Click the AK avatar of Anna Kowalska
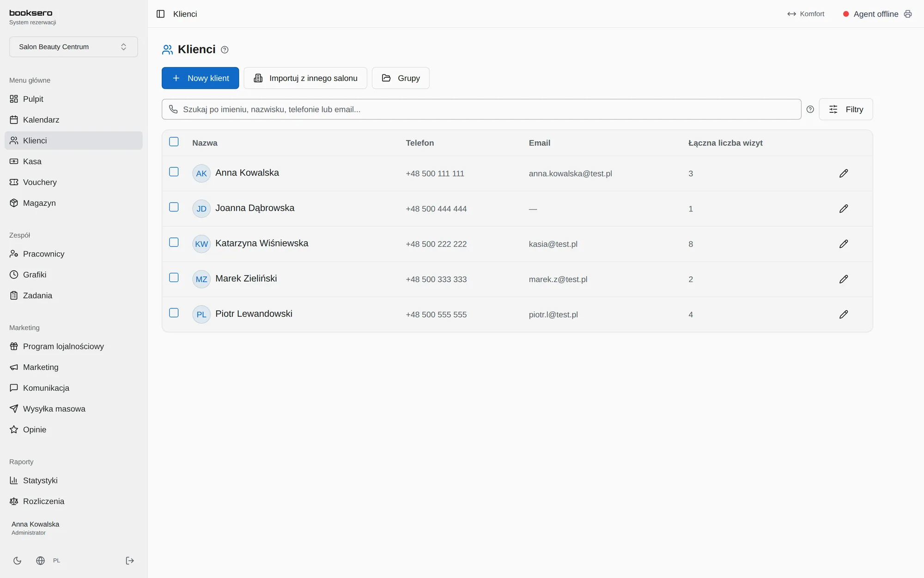 201,173
